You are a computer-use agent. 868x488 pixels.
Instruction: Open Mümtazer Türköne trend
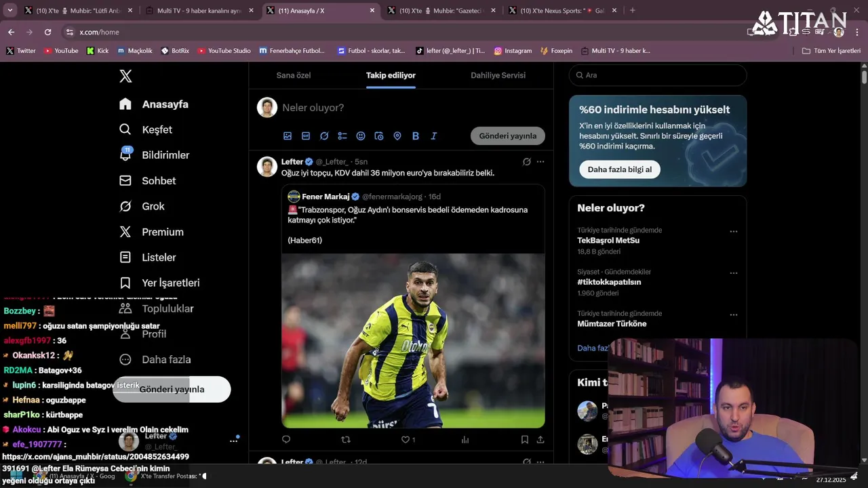(x=612, y=324)
